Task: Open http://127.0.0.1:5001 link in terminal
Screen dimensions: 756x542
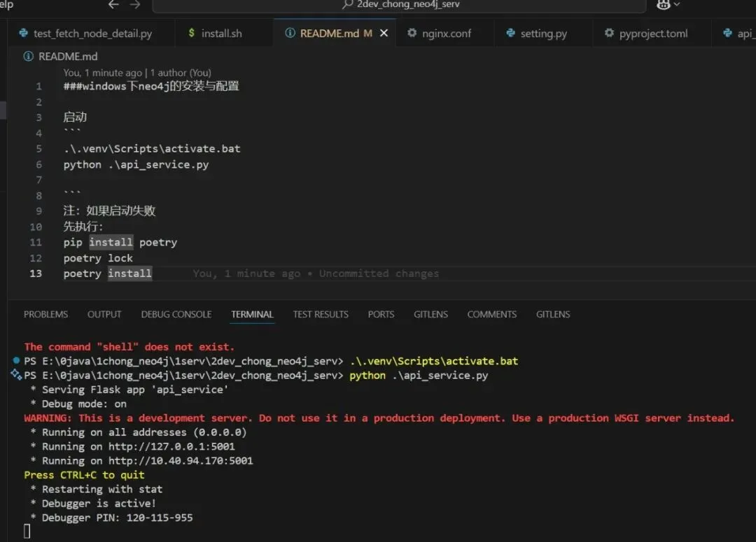Action: pyautogui.click(x=171, y=447)
